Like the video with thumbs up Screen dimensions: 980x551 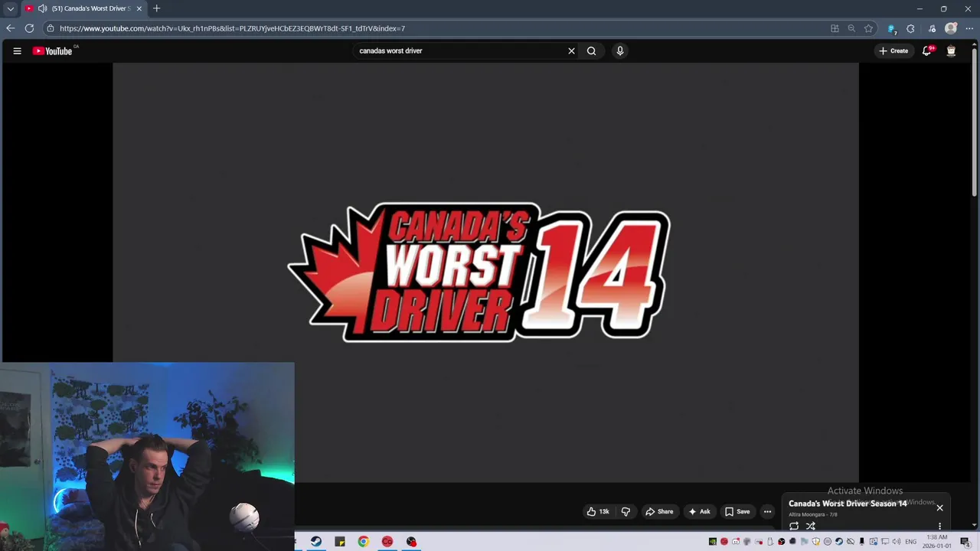pos(598,511)
